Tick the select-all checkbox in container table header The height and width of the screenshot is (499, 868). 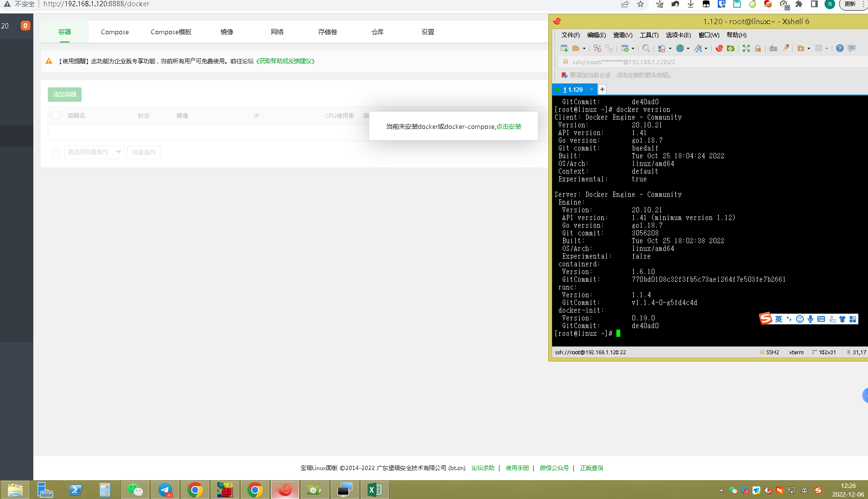(56, 115)
